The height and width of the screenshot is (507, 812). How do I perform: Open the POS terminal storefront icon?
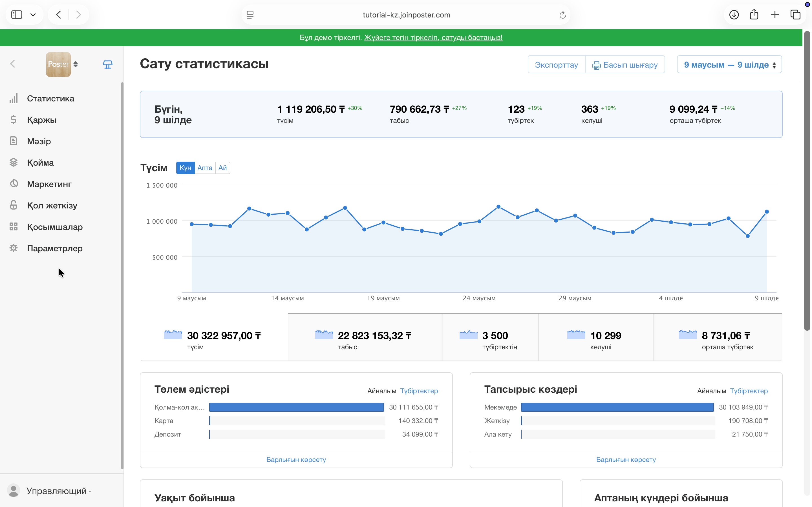tap(107, 64)
